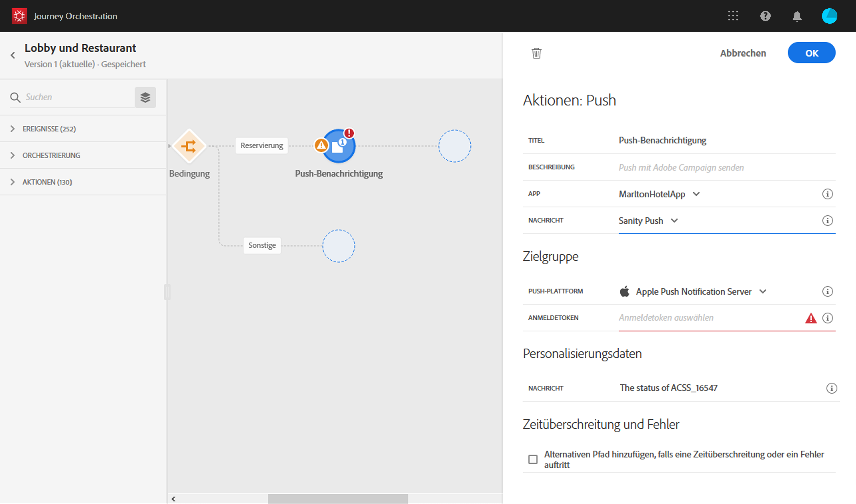Enable alternative path on timeout checkbox
Viewport: 856px width, 504px height.
pyautogui.click(x=533, y=459)
